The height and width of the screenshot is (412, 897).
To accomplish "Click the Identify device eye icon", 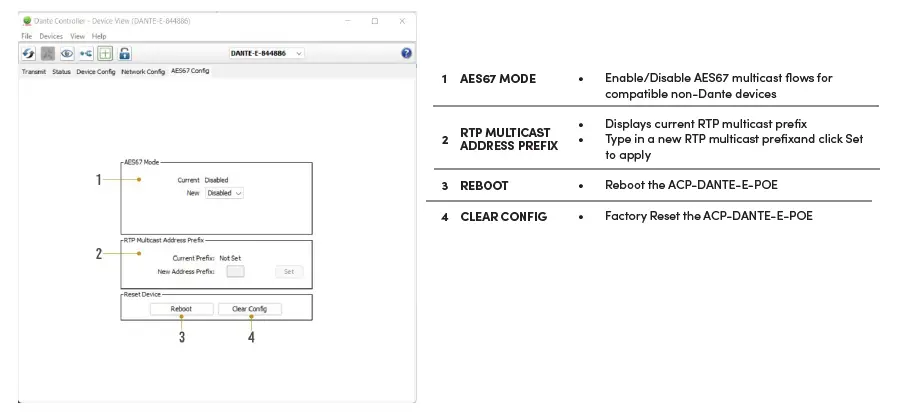I will click(x=67, y=53).
